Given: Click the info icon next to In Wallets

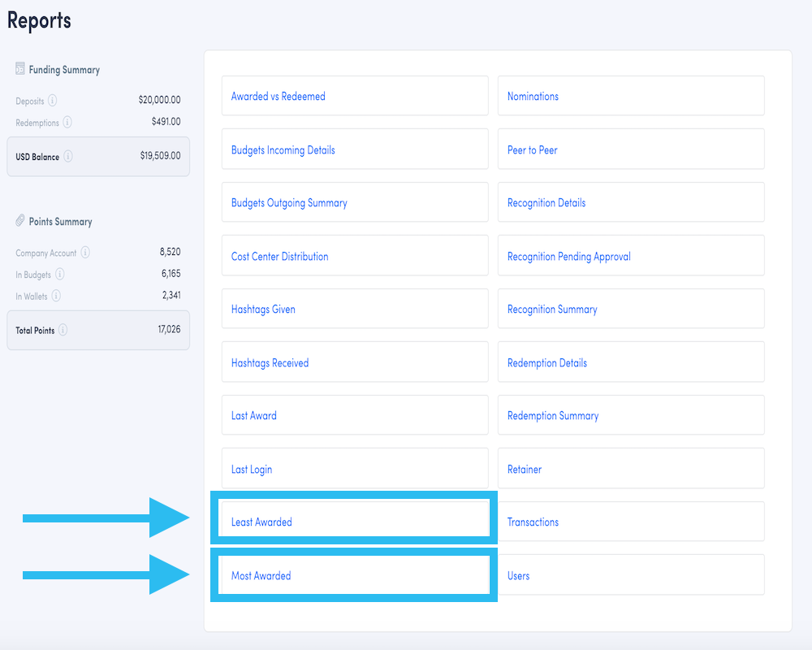Looking at the screenshot, I should pos(56,294).
